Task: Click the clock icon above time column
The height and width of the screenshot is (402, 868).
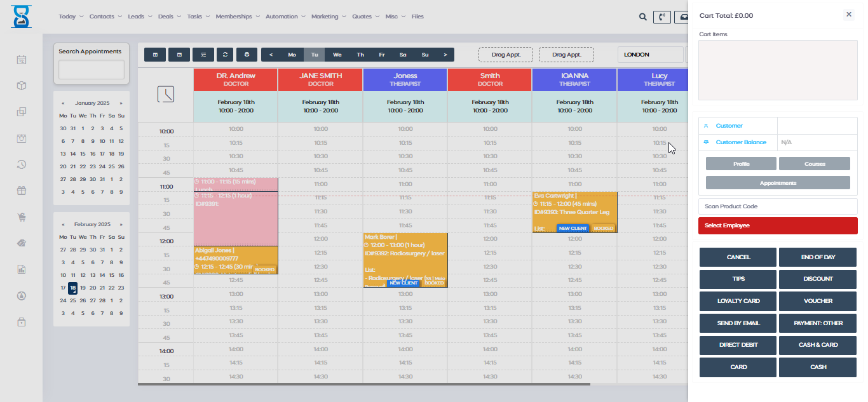Action: (x=165, y=95)
